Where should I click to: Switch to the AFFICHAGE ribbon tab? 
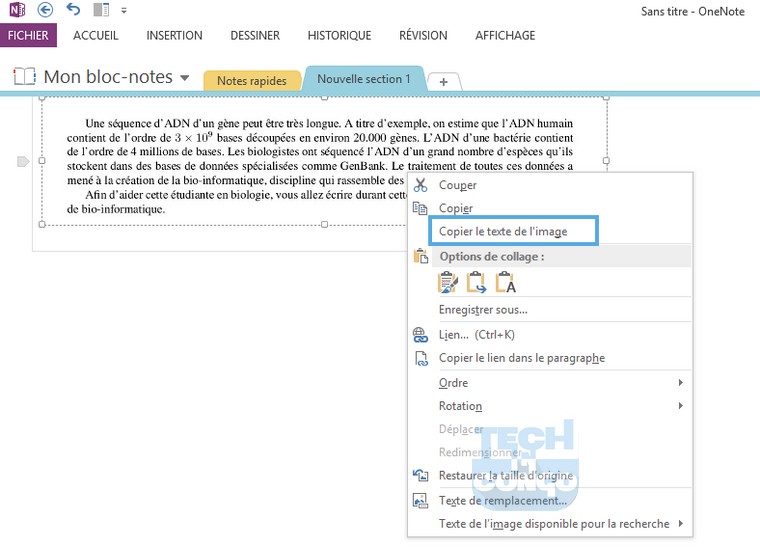click(505, 35)
